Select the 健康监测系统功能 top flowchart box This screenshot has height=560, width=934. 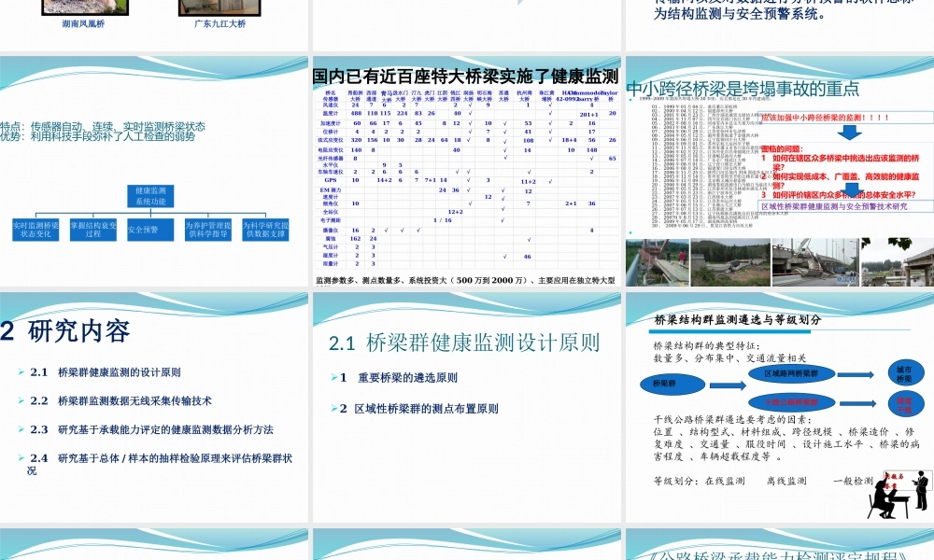point(151,196)
